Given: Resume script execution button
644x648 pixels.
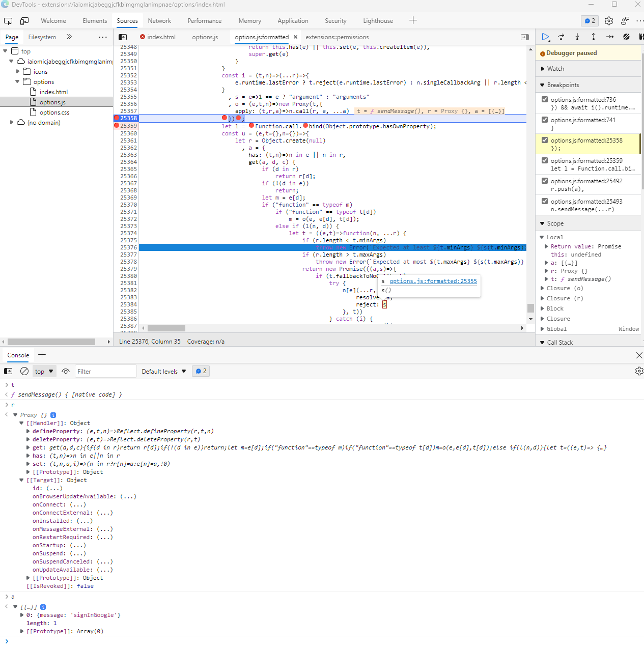Looking at the screenshot, I should (545, 37).
